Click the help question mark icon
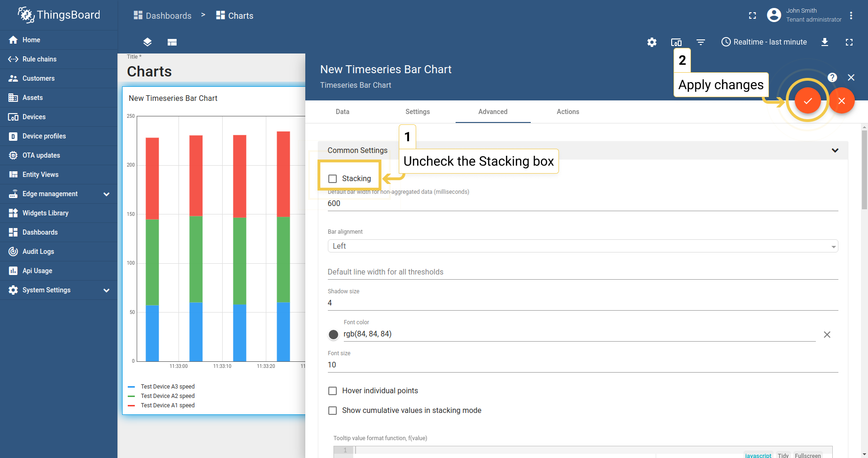The height and width of the screenshot is (458, 868). 832,77
